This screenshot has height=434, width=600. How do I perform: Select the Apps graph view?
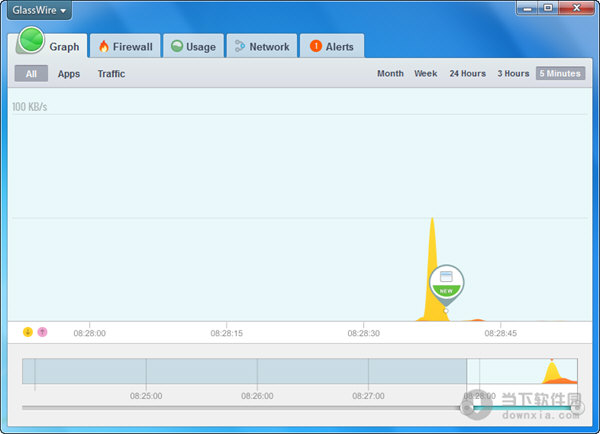(69, 74)
